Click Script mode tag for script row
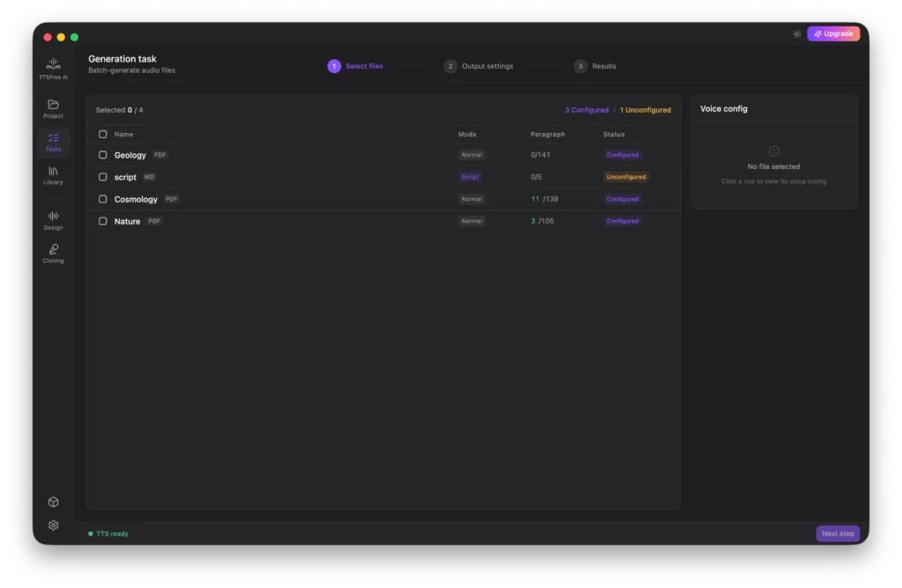The height and width of the screenshot is (588, 902). (469, 177)
